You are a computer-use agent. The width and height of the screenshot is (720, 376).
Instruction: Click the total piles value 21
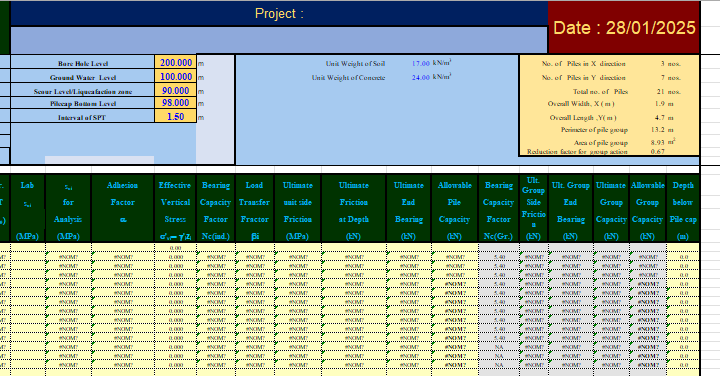tap(660, 91)
